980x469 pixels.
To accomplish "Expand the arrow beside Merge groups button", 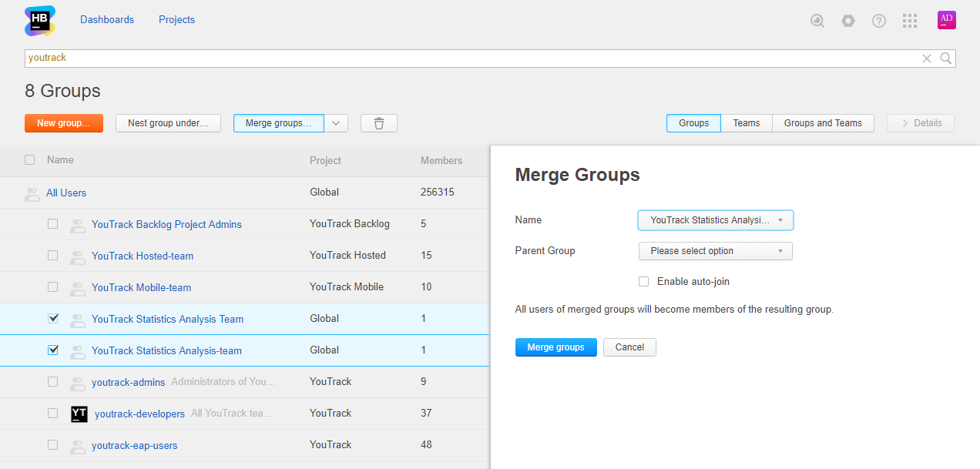I will (x=336, y=123).
